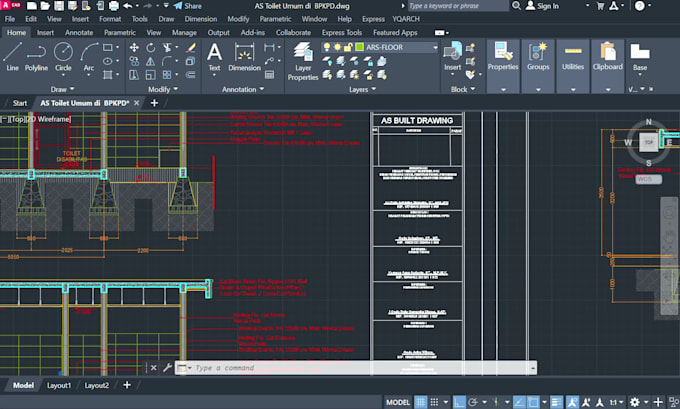Viewport: 680px width, 409px height.
Task: Click the Rectangle draw icon
Action: (108, 47)
